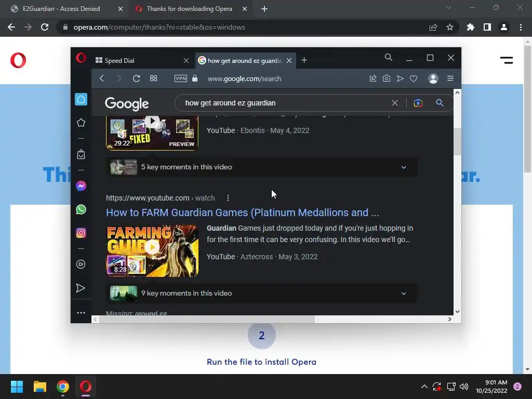The image size is (532, 399).
Task: Open Opera website hamburger menu
Action: coord(507,60)
